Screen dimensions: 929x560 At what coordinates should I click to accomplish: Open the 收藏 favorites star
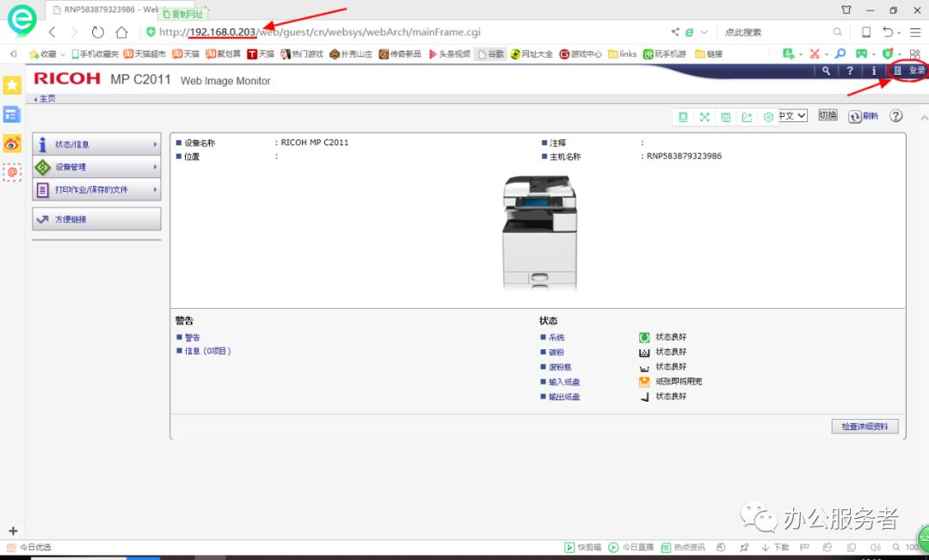tap(43, 54)
